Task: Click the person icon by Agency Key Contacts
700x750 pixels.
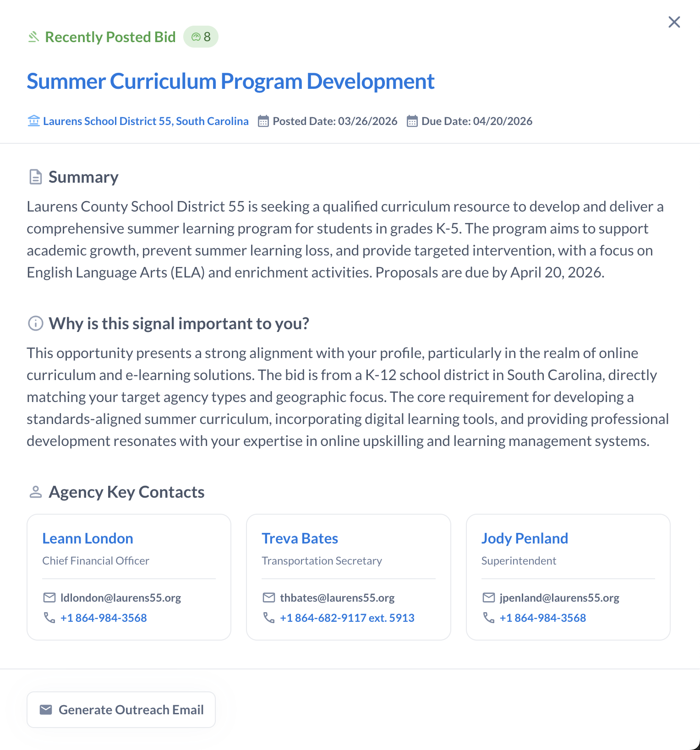Action: point(35,492)
